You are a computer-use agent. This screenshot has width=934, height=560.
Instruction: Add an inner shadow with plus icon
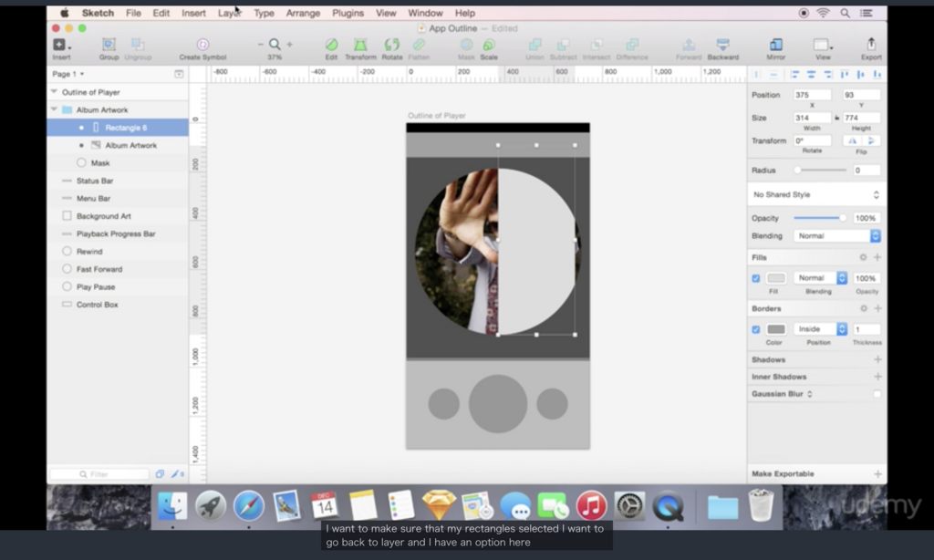(877, 377)
